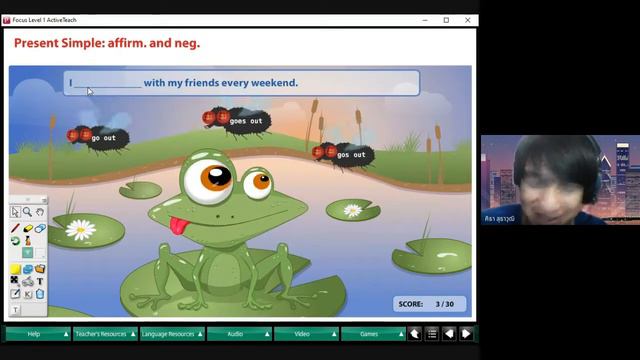Image resolution: width=640 pixels, height=360 pixels.
Task: Open the Language Resources menu
Action: point(172,334)
